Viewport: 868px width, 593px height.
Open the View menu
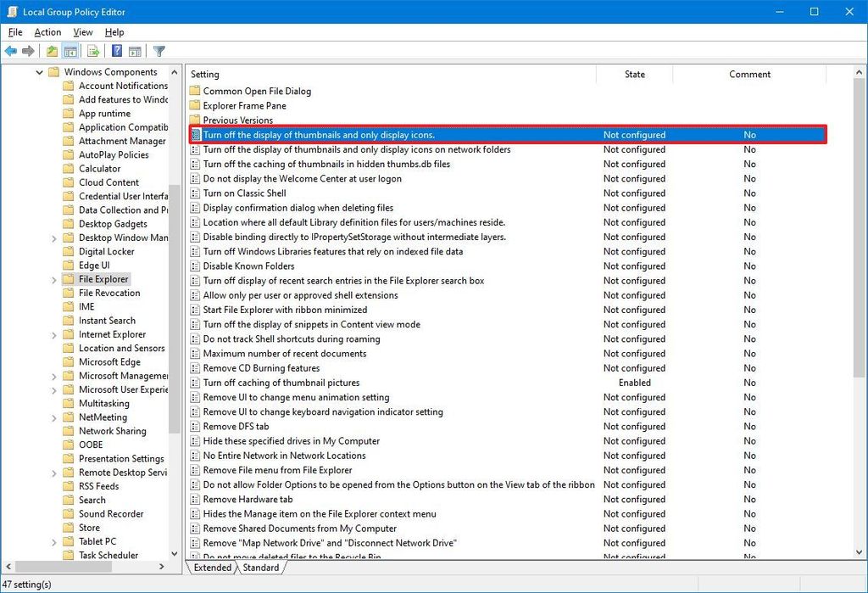(x=82, y=31)
